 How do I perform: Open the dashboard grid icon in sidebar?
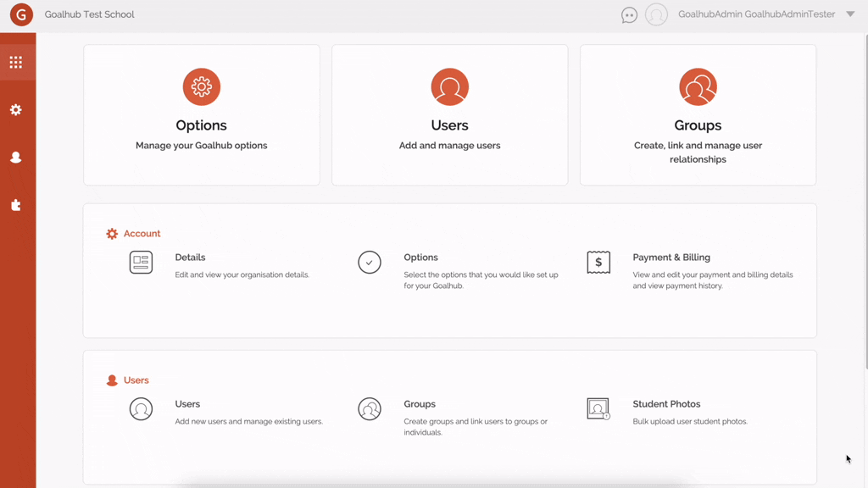17,61
